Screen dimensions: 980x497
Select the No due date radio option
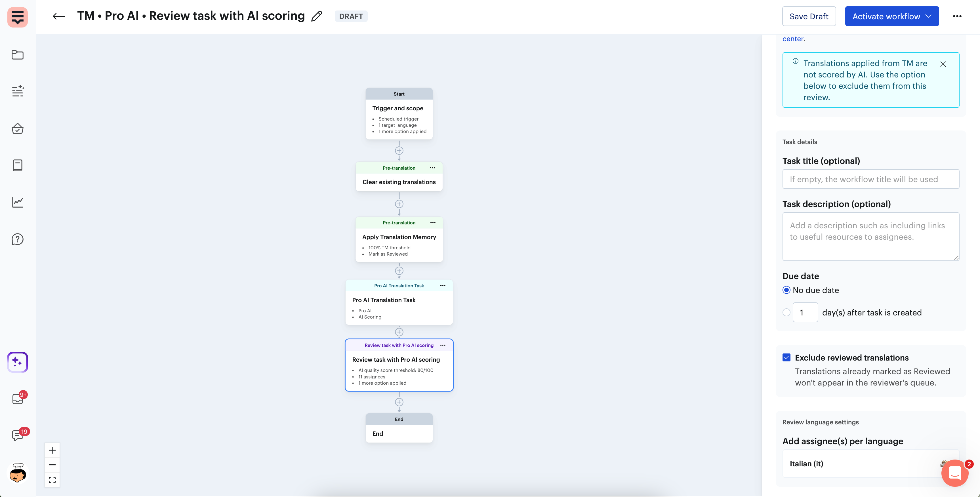tap(786, 290)
